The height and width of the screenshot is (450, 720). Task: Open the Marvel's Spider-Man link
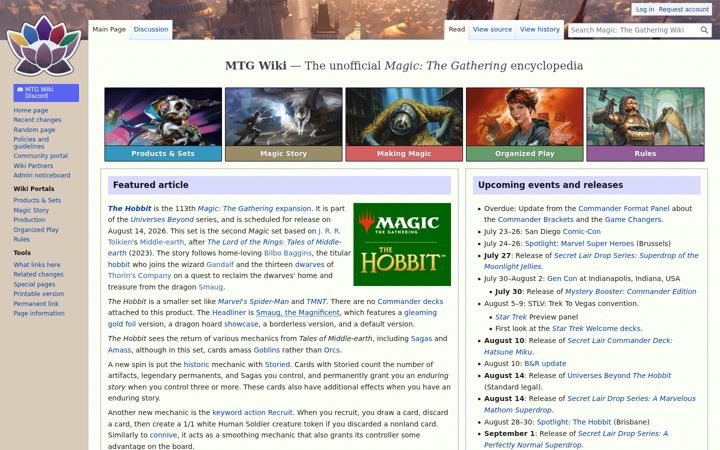point(253,302)
